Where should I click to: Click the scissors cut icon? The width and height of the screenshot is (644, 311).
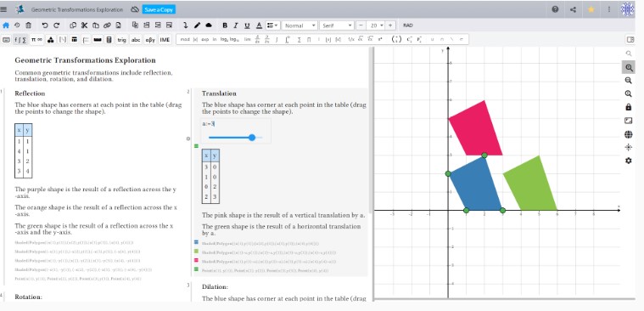[x=84, y=25]
